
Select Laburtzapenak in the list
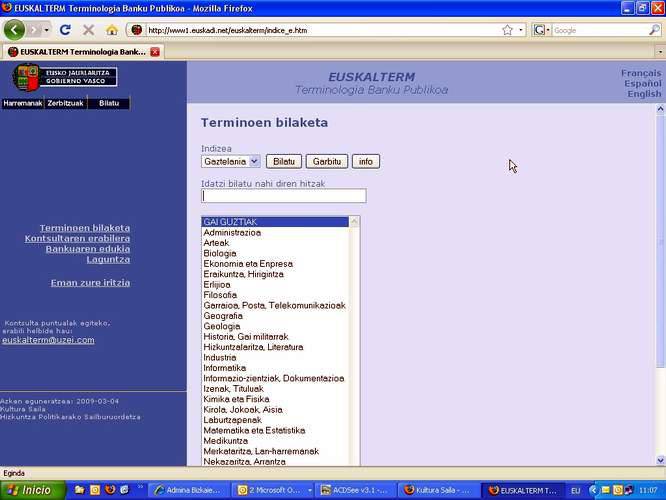pyautogui.click(x=275, y=420)
